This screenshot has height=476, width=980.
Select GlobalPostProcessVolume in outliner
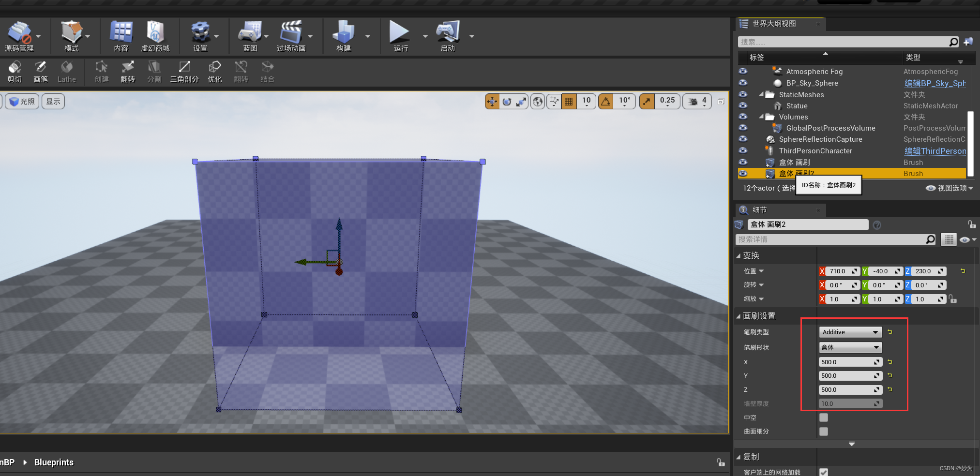click(x=830, y=128)
